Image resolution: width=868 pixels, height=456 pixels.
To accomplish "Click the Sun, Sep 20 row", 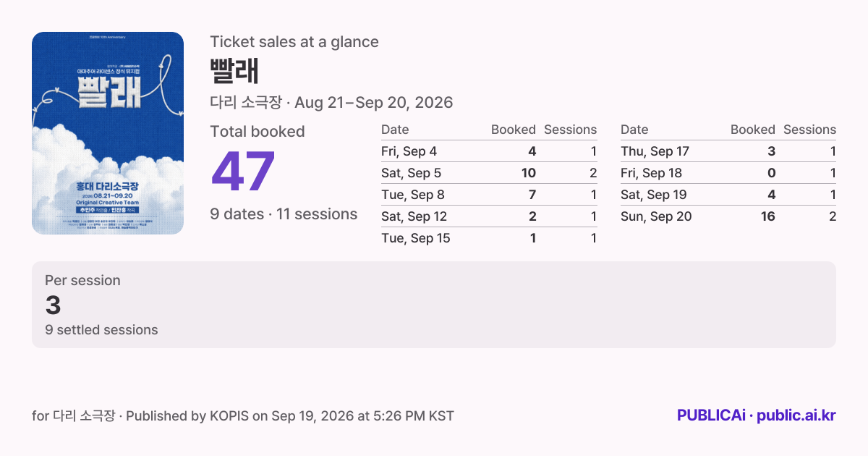I will click(728, 216).
